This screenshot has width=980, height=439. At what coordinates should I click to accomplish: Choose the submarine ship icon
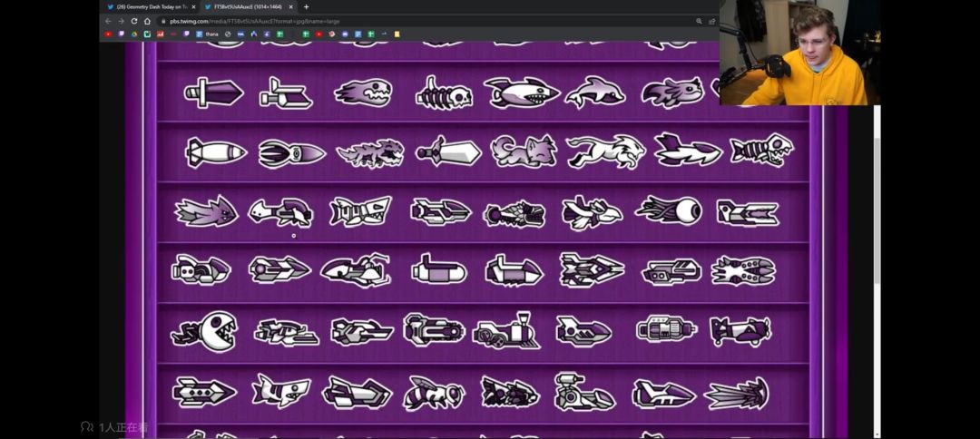point(438,269)
